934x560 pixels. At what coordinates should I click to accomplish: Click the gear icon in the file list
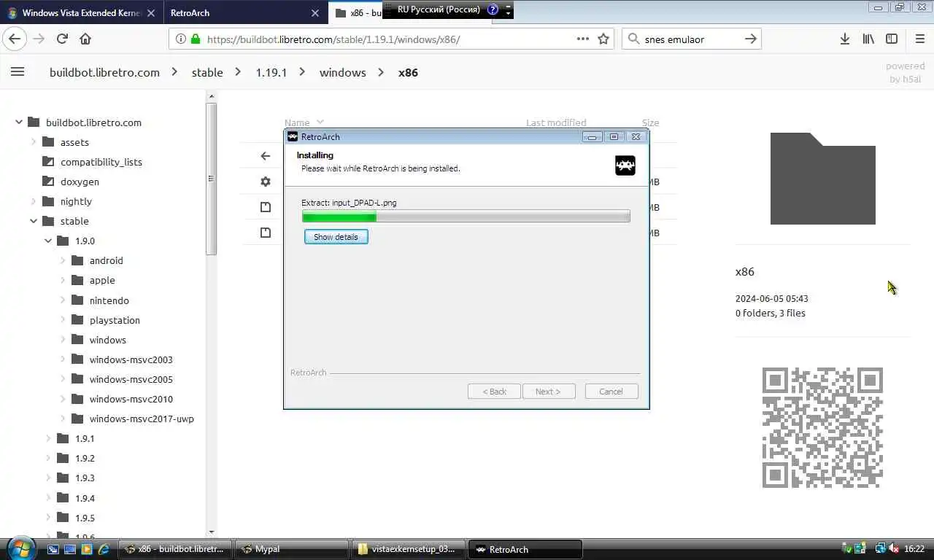(266, 182)
